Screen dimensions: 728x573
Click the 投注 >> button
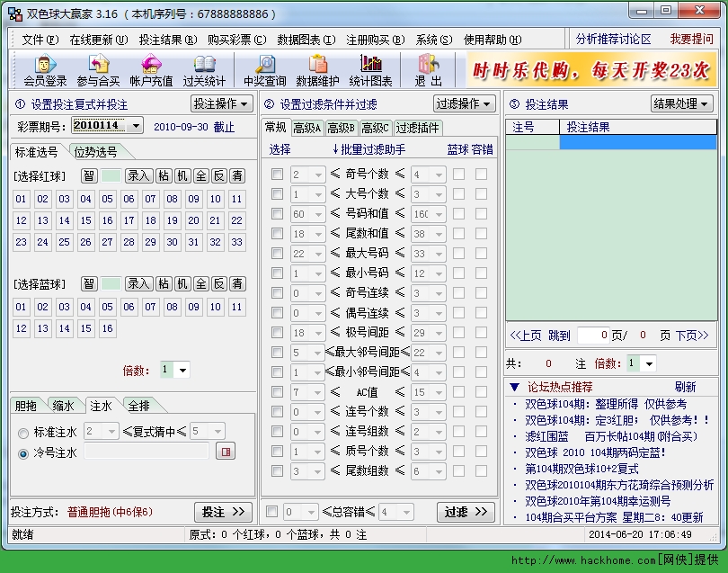pos(223,512)
